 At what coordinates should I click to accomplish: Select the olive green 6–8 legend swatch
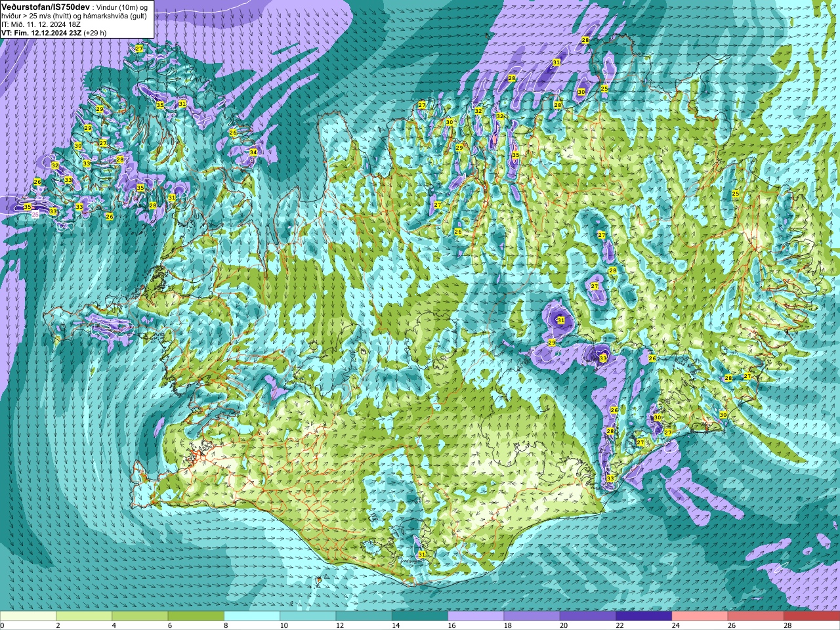[x=196, y=616]
